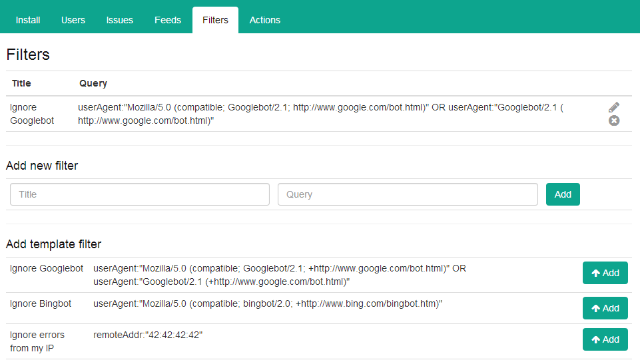
Task: Click the Googlebot template query text
Action: [280, 275]
